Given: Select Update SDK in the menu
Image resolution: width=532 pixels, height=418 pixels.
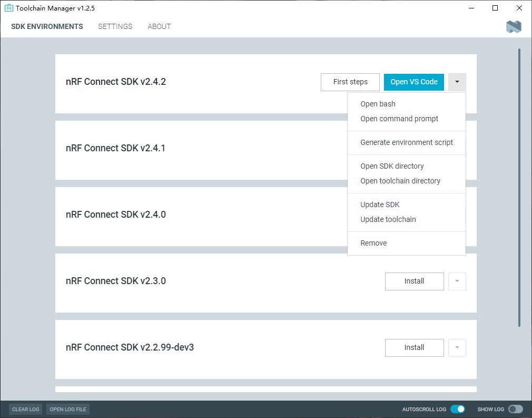Looking at the screenshot, I should [x=407, y=205].
